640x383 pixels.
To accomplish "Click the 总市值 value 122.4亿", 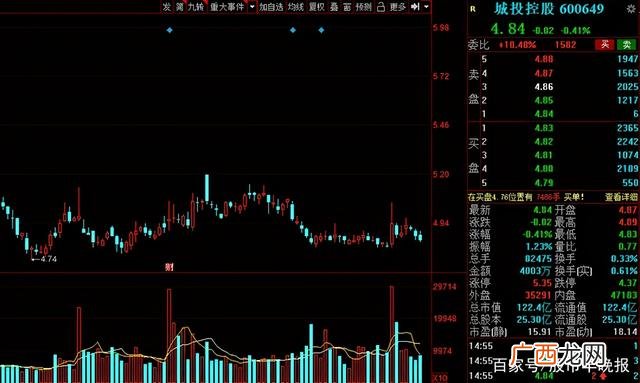I will pos(534,307).
